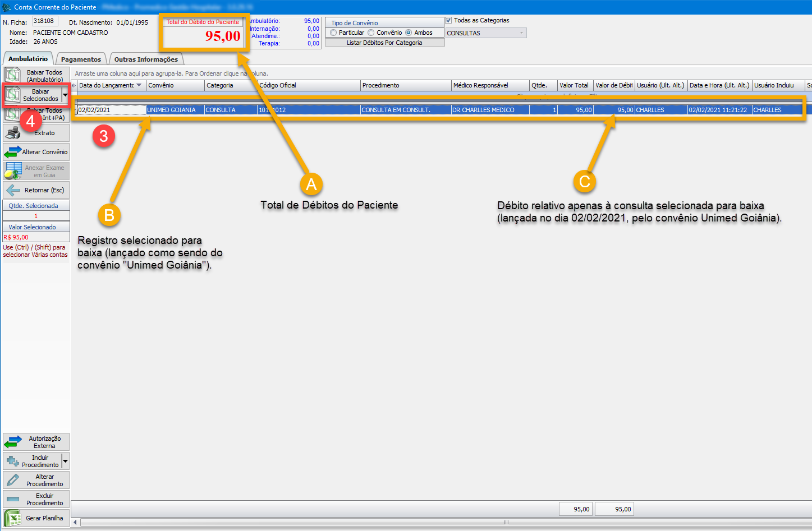
Task: Click the Baixar Todos (Ambulatório) icon
Action: coord(12,75)
